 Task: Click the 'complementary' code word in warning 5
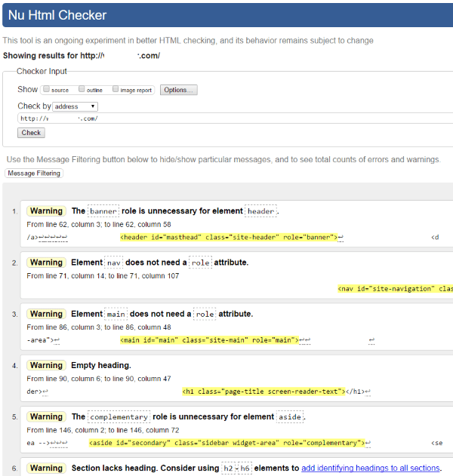coord(119,417)
